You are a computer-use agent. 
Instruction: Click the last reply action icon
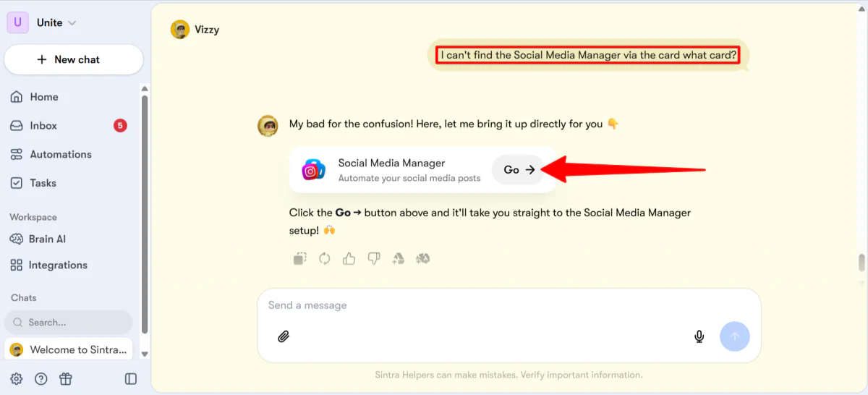pyautogui.click(x=423, y=258)
